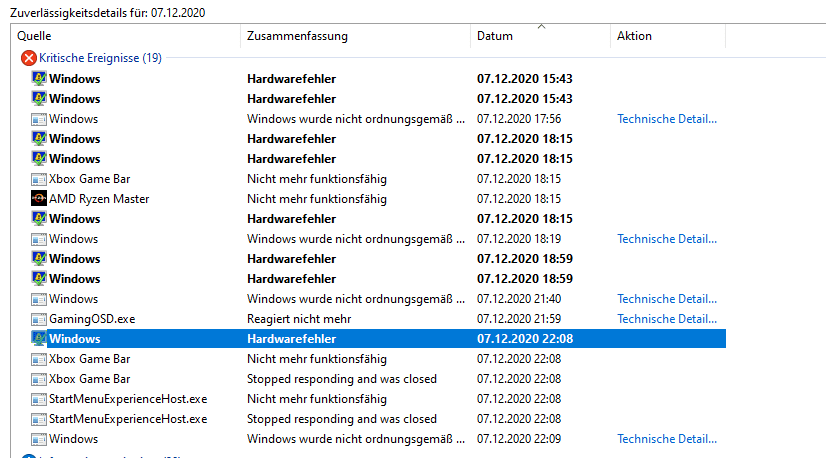The width and height of the screenshot is (826, 458).
Task: Click the Windows icon of the 17:56 entry
Action: (x=39, y=119)
